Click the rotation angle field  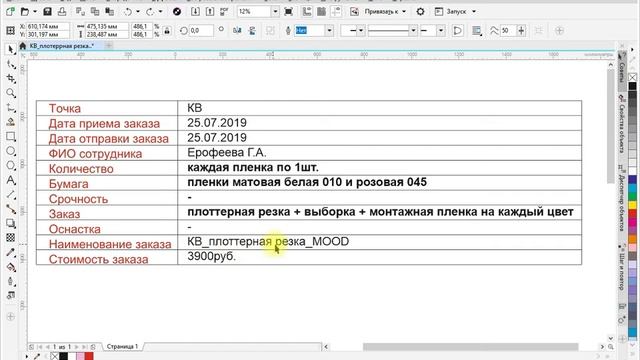click(202, 31)
